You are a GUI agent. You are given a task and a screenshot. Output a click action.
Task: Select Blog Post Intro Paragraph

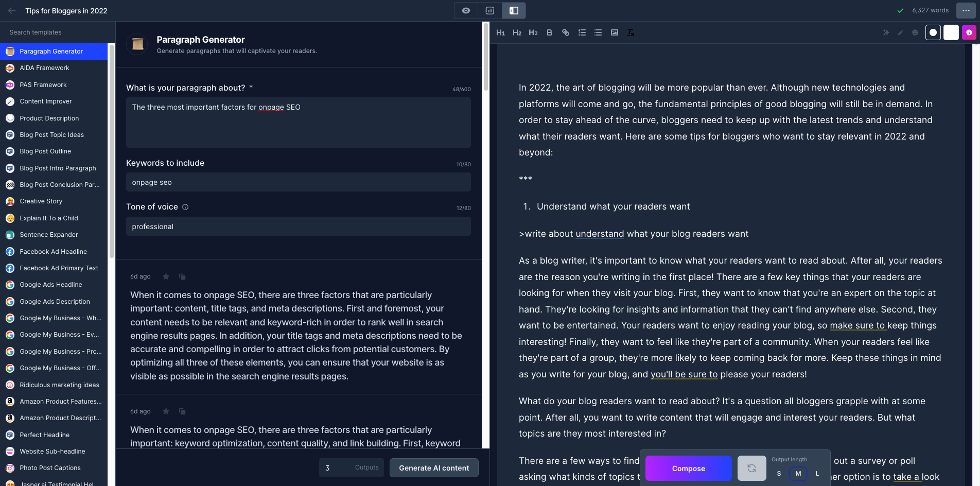(x=54, y=168)
